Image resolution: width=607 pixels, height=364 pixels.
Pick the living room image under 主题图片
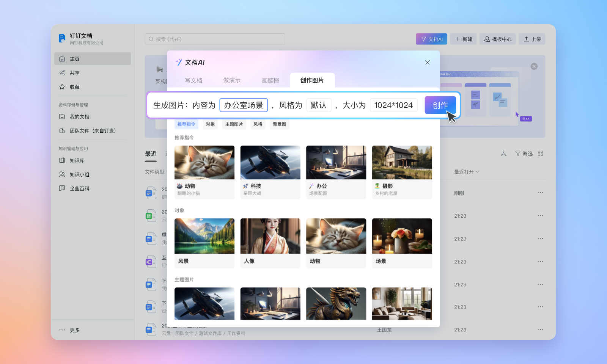point(402,304)
